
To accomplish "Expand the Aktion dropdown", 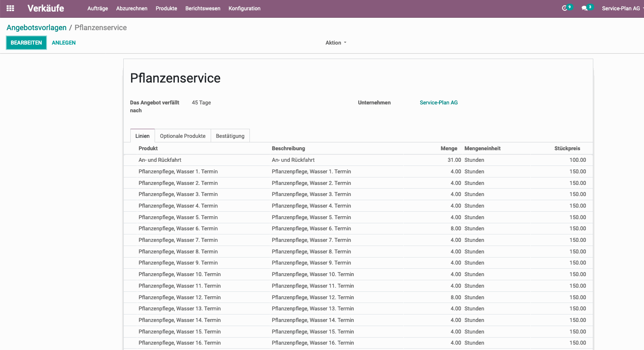I will pyautogui.click(x=336, y=43).
